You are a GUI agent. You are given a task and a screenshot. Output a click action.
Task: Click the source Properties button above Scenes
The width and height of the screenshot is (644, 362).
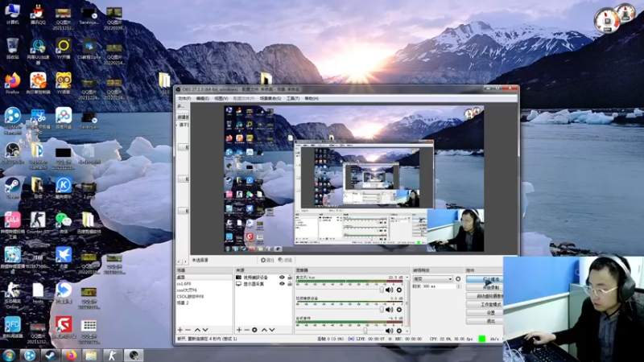pyautogui.click(x=267, y=260)
